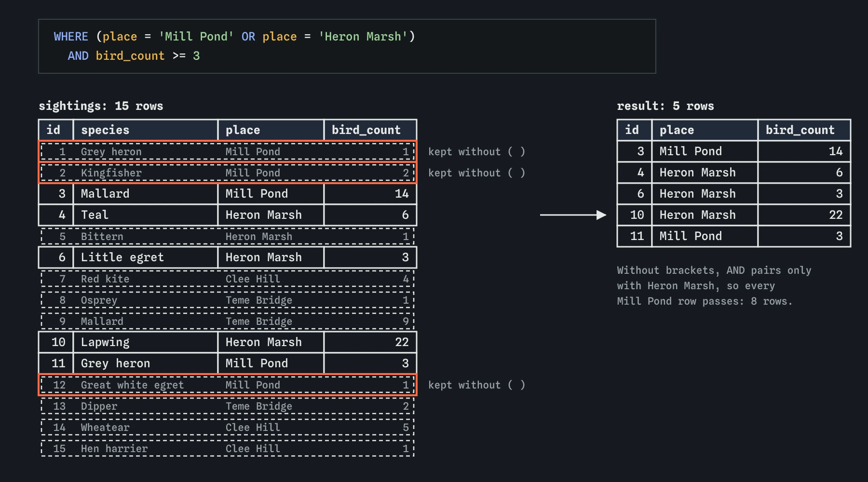Click the bird_count header in result table
The image size is (868, 482).
804,130
